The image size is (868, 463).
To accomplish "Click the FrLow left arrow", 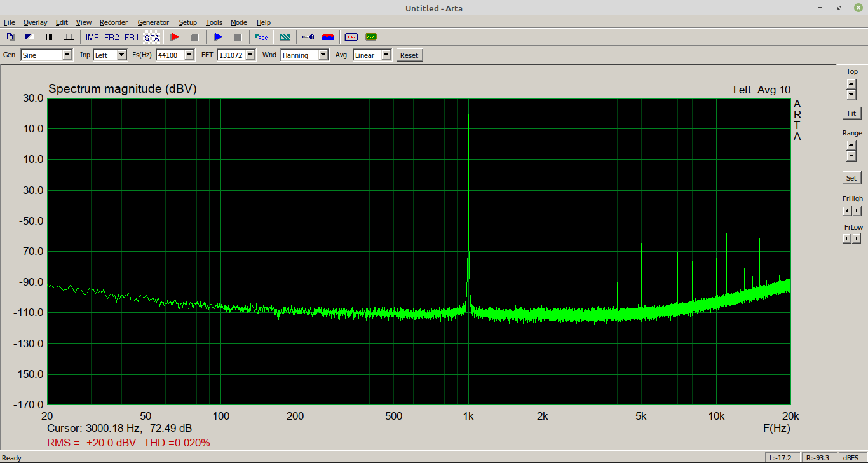I will tap(847, 238).
